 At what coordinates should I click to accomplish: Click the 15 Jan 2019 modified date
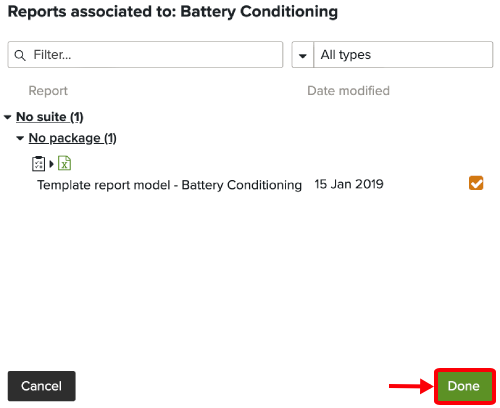[349, 184]
